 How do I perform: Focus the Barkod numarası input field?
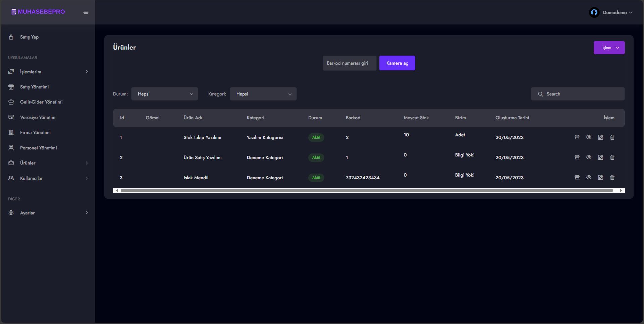pyautogui.click(x=349, y=63)
